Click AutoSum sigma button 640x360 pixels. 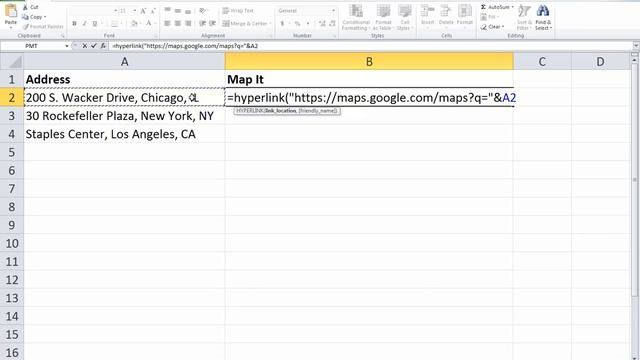click(497, 7)
